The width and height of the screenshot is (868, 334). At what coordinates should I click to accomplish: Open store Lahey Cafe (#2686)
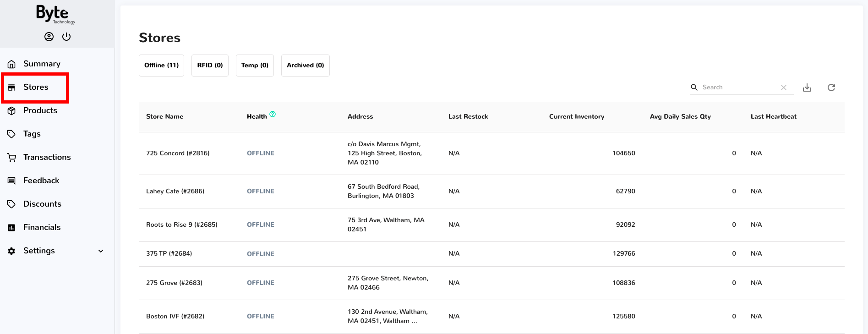coord(175,192)
